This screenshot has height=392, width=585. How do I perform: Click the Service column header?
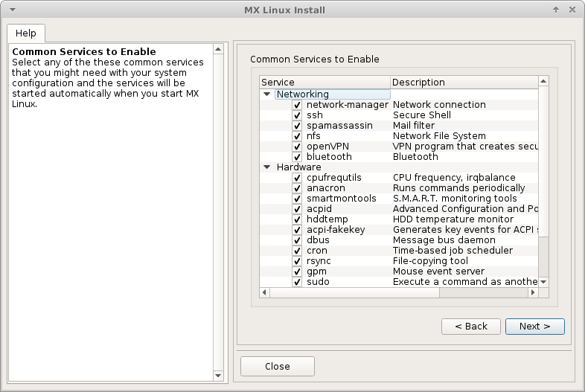point(325,83)
